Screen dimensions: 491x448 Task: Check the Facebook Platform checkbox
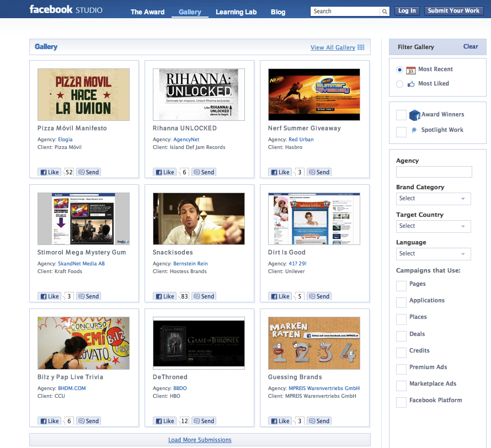(x=401, y=402)
